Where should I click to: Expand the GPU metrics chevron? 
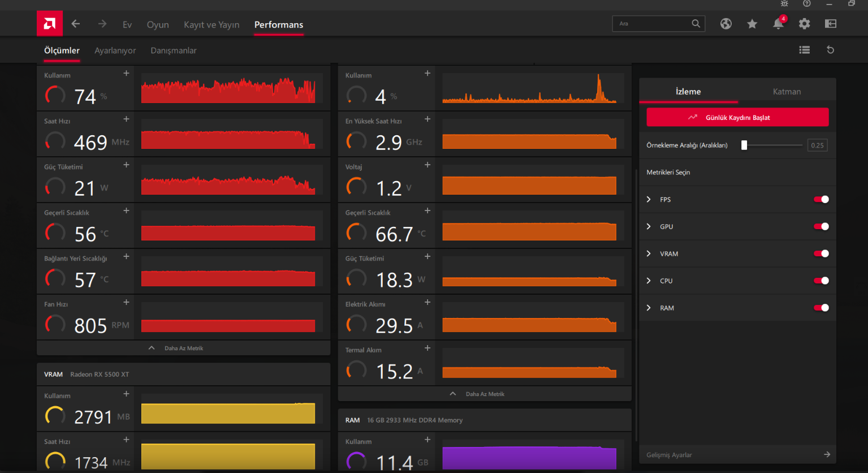(649, 226)
